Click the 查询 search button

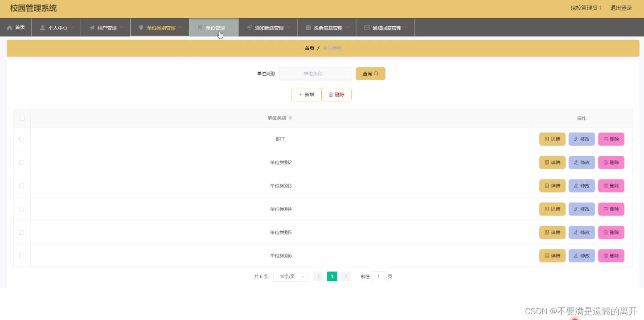pos(370,74)
